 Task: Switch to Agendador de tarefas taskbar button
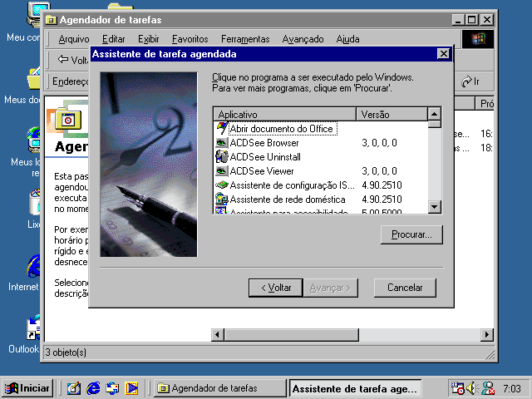pyautogui.click(x=219, y=388)
